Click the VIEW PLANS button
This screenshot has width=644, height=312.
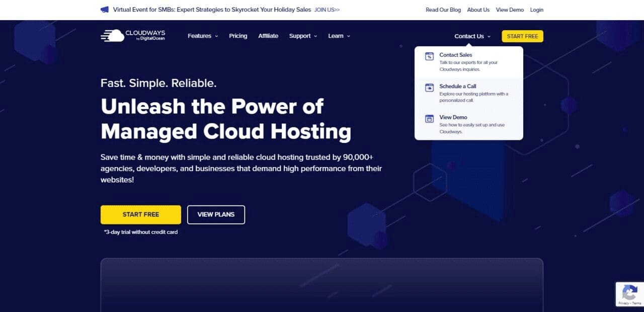pos(216,214)
